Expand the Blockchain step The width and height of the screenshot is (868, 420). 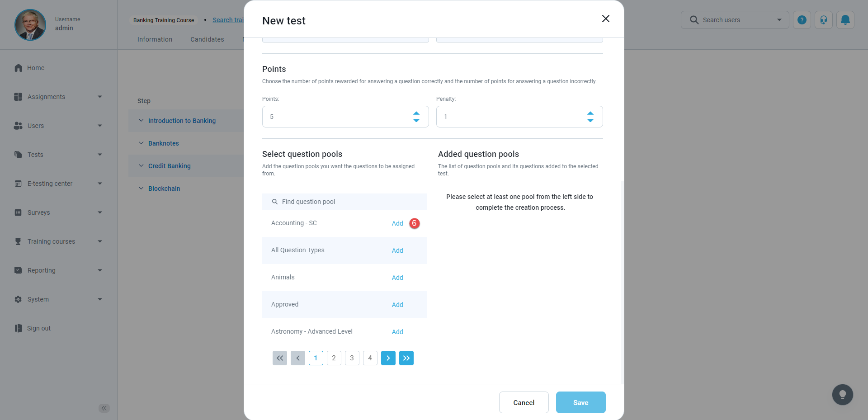pyautogui.click(x=141, y=189)
